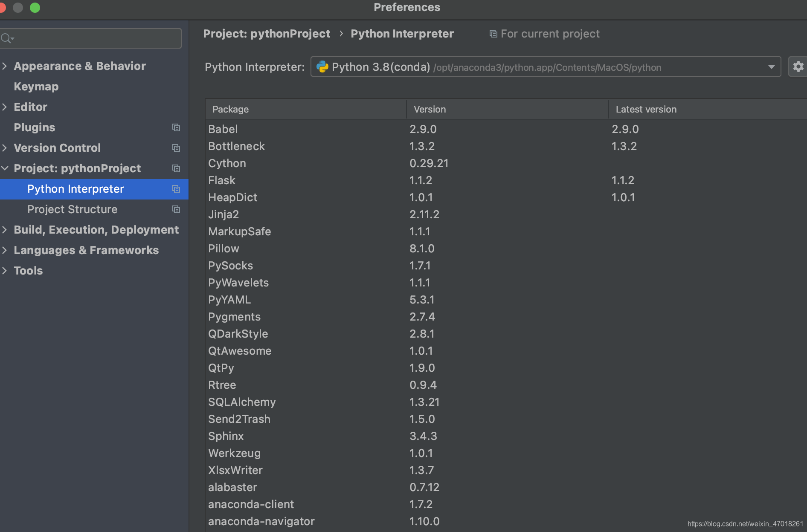Select the Flask package row
The width and height of the screenshot is (807, 532).
[x=506, y=180]
